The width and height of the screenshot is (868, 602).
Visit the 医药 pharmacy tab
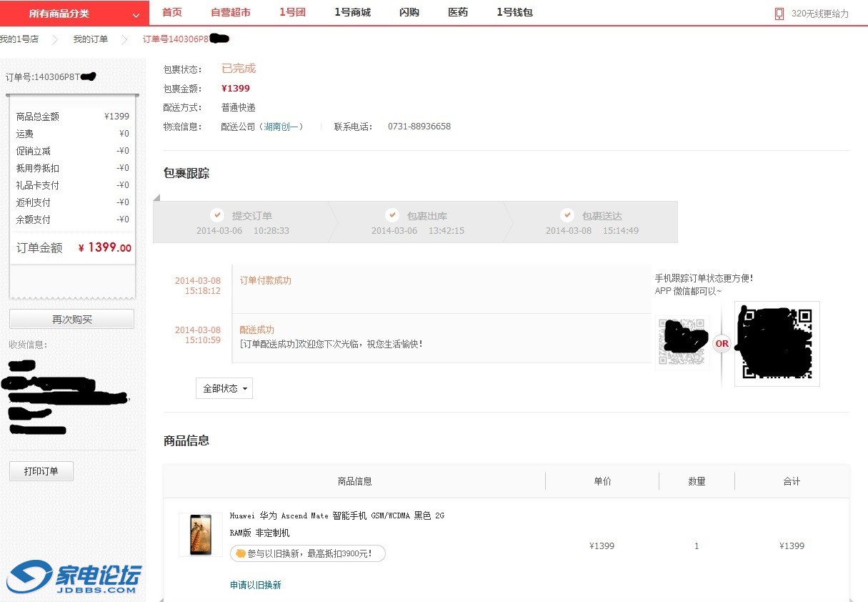coord(458,12)
